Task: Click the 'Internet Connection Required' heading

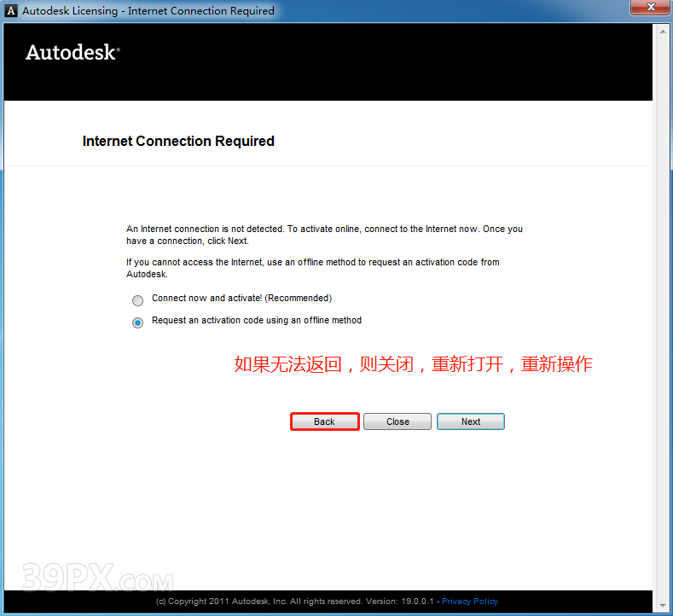Action: [x=178, y=142]
